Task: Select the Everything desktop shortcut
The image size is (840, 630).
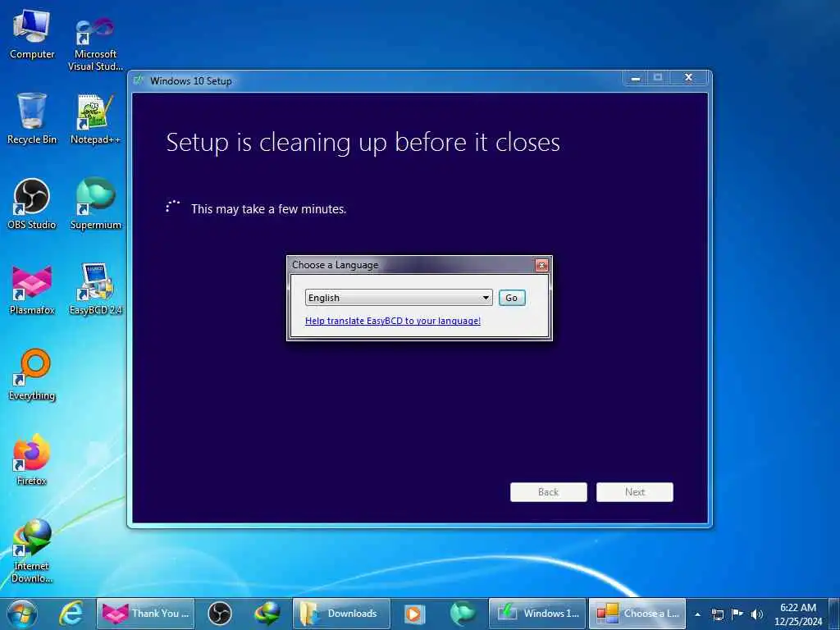Action: coord(32,375)
